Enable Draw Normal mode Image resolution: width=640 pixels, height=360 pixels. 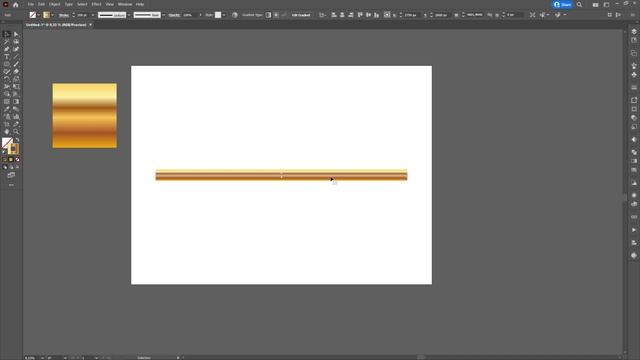(5, 167)
